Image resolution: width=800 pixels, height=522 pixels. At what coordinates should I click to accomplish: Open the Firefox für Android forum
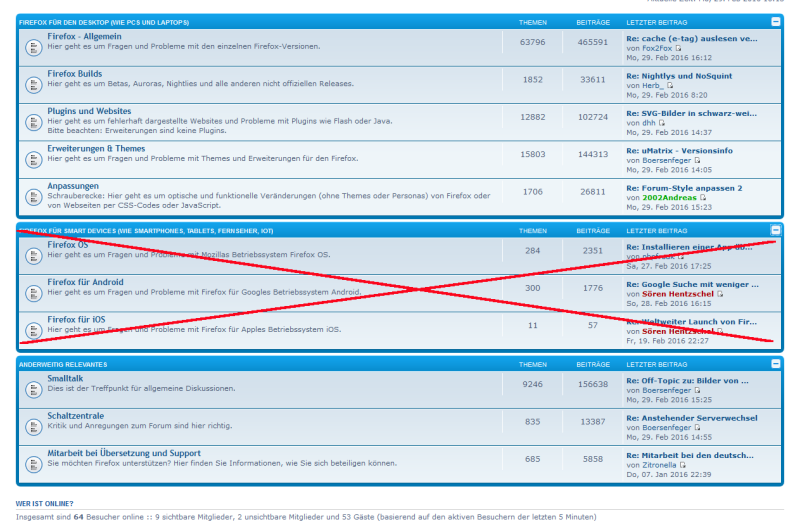click(85, 282)
